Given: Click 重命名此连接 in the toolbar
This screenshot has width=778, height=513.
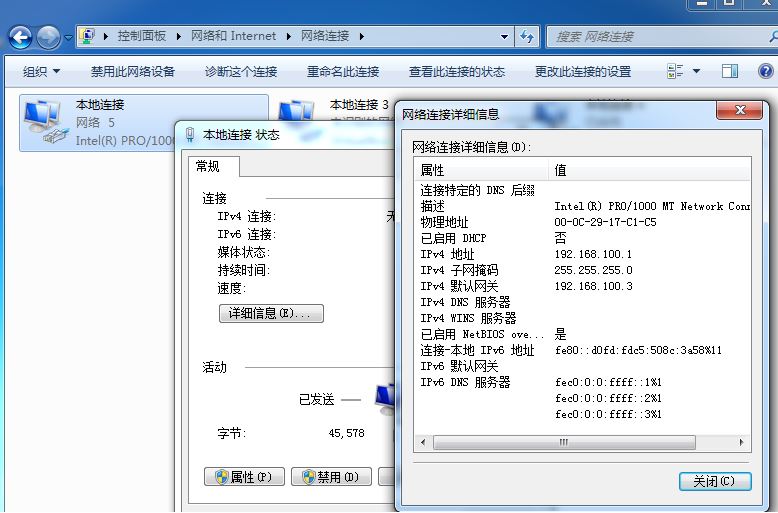Looking at the screenshot, I should (x=343, y=71).
